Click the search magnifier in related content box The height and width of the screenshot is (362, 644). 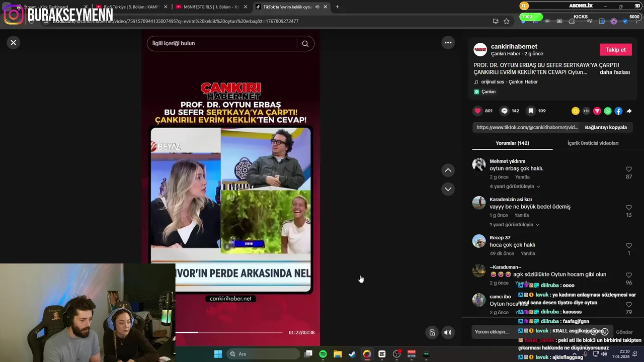(305, 43)
